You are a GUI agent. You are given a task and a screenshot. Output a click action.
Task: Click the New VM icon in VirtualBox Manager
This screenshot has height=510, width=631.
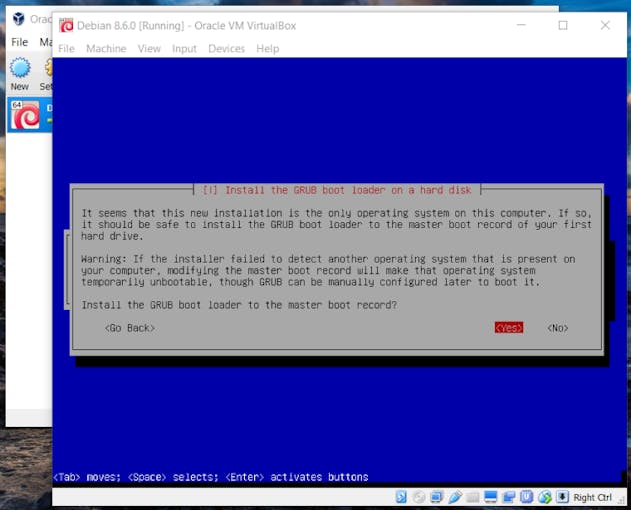point(20,74)
